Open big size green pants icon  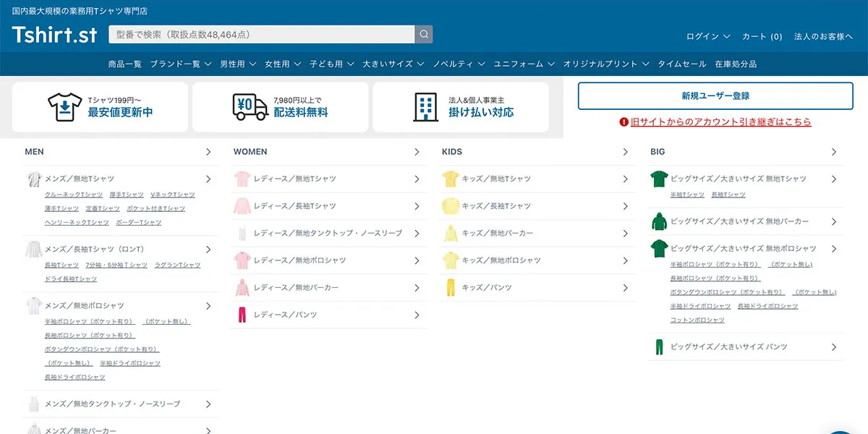659,346
